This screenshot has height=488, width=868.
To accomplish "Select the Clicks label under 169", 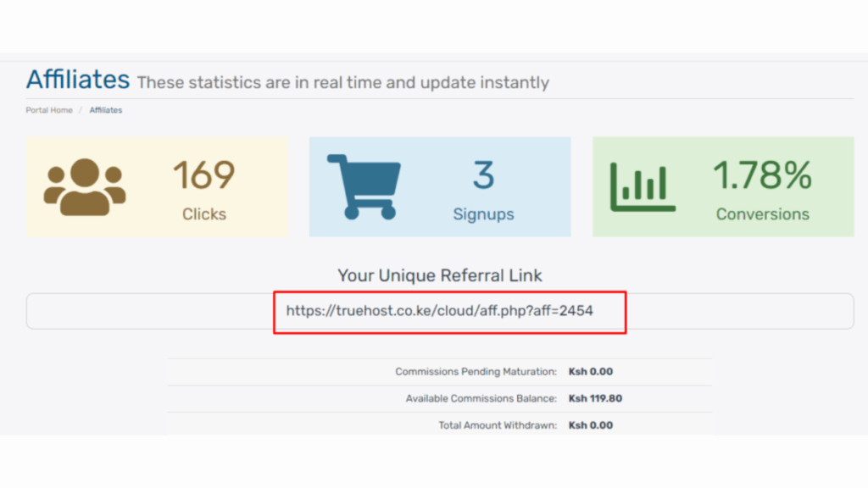I will [x=204, y=214].
